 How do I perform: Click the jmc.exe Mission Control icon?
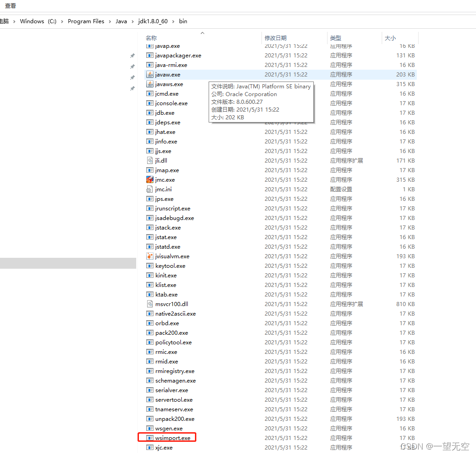[x=150, y=180]
